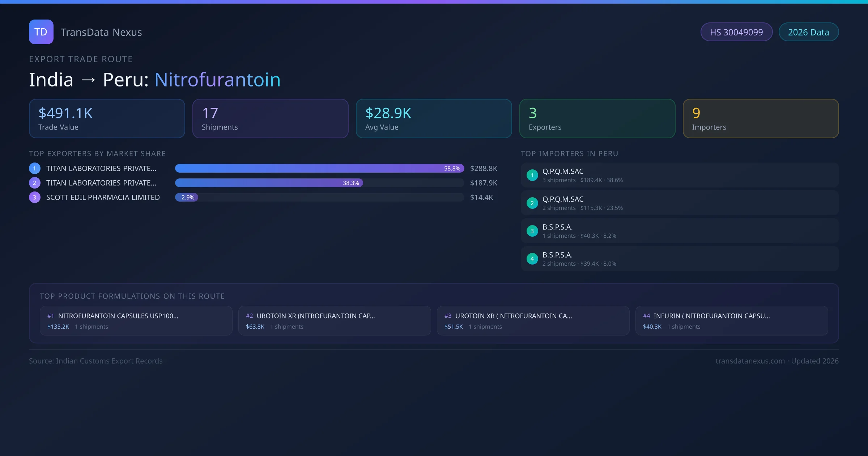The height and width of the screenshot is (456, 868).
Task: Visit transdatanexus.com footer link
Action: pos(750,361)
